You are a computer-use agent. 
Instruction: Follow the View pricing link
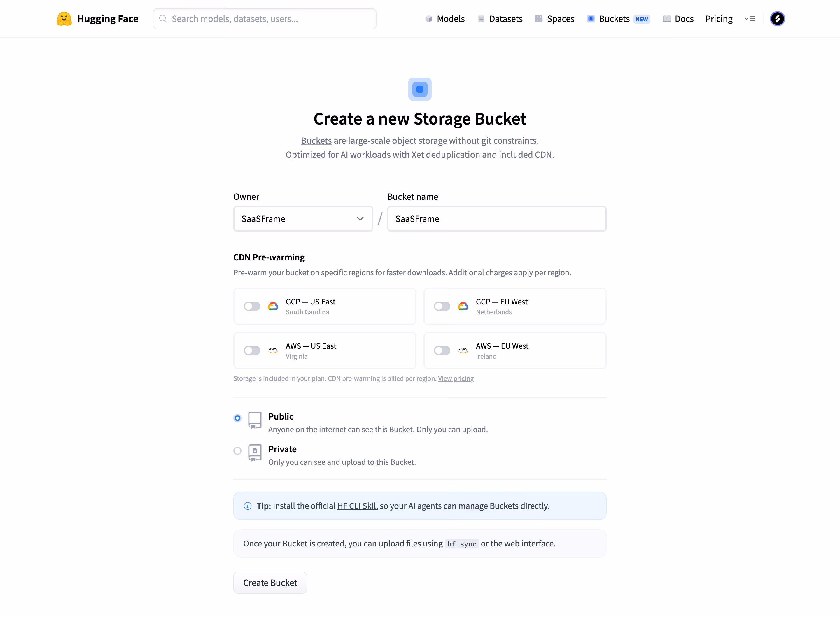[456, 378]
